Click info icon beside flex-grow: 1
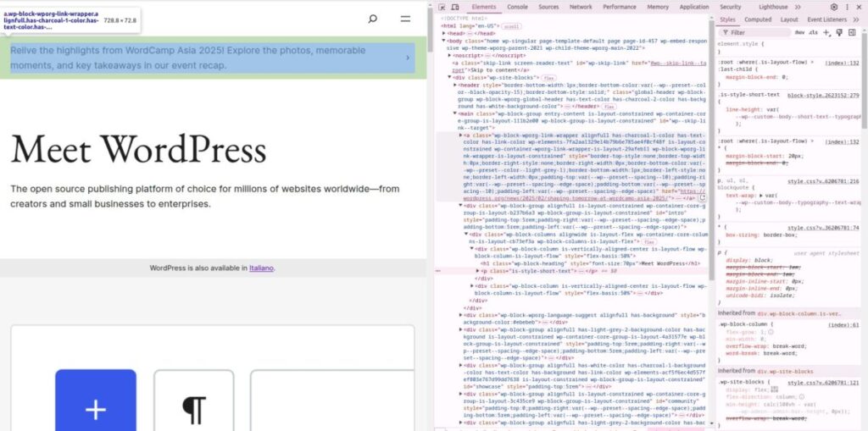868x431 pixels. [771, 332]
